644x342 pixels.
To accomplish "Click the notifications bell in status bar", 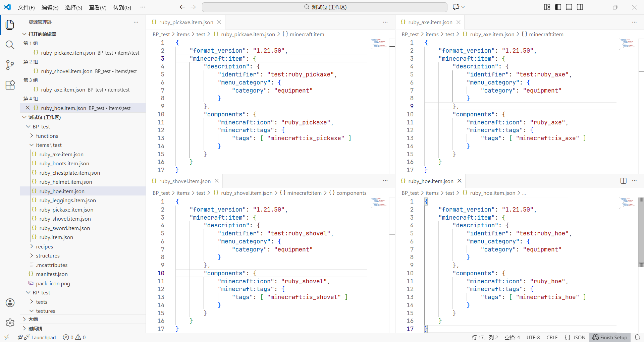I will [x=637, y=337].
